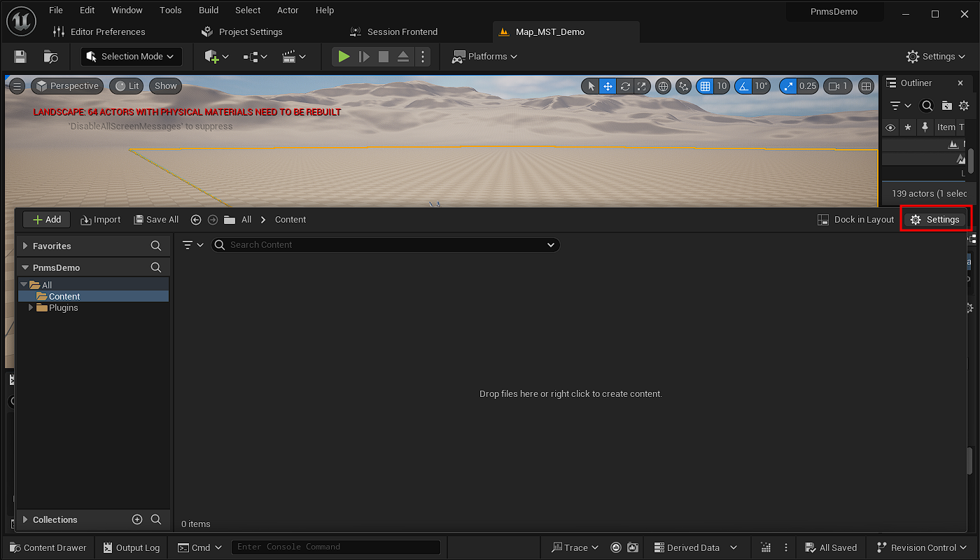
Task: Click the Save current level icon
Action: click(20, 57)
